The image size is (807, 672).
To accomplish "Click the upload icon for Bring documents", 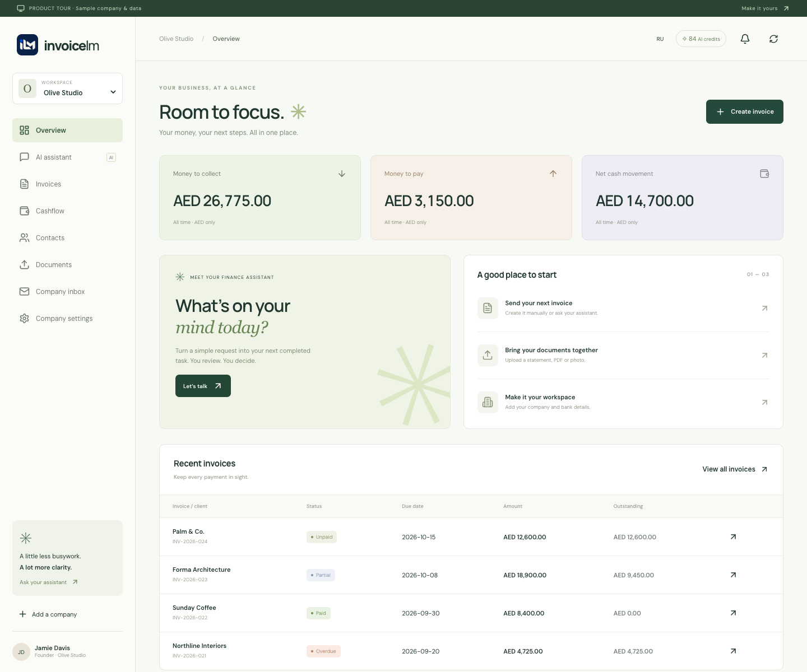I will coord(488,355).
